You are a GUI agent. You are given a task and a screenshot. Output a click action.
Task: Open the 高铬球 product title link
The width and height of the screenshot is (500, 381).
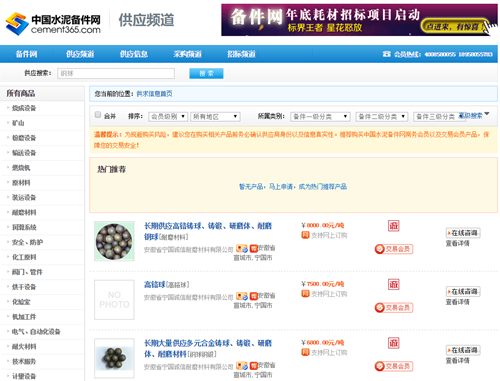pyautogui.click(x=155, y=284)
